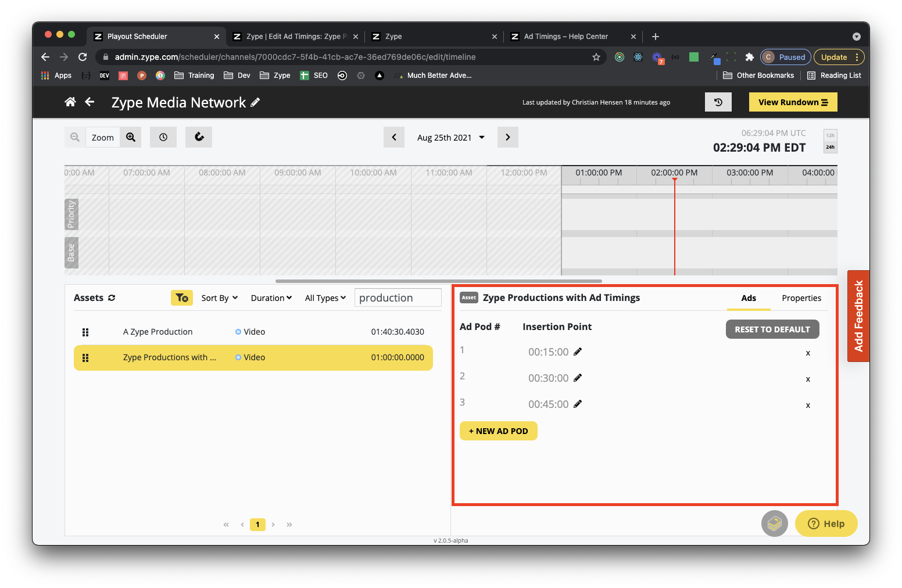Jump to current time using the clock button
This screenshot has height=588, width=902.
pos(163,137)
